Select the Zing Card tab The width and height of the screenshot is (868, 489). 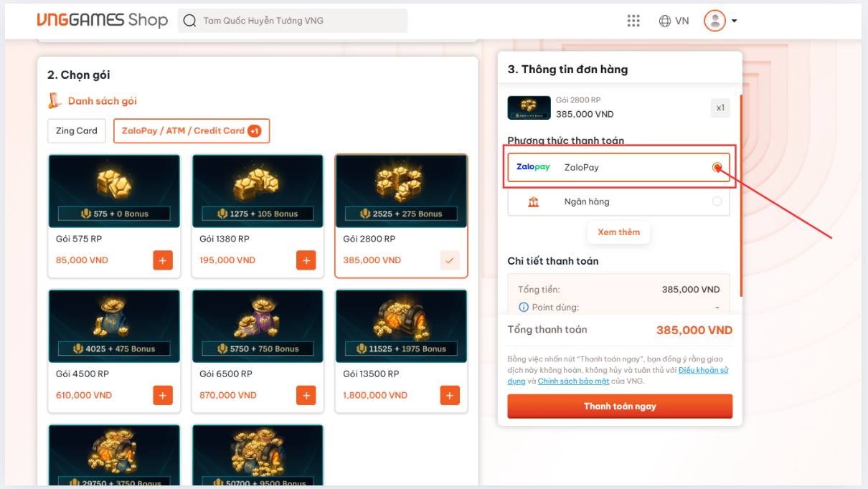coord(77,130)
